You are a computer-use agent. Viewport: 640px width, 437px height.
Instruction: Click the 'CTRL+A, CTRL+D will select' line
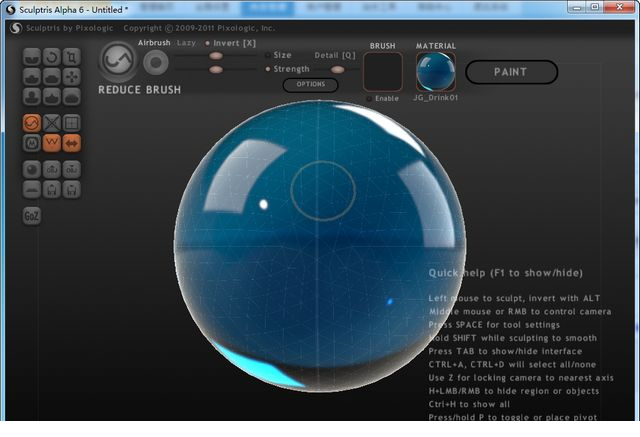[x=512, y=364]
